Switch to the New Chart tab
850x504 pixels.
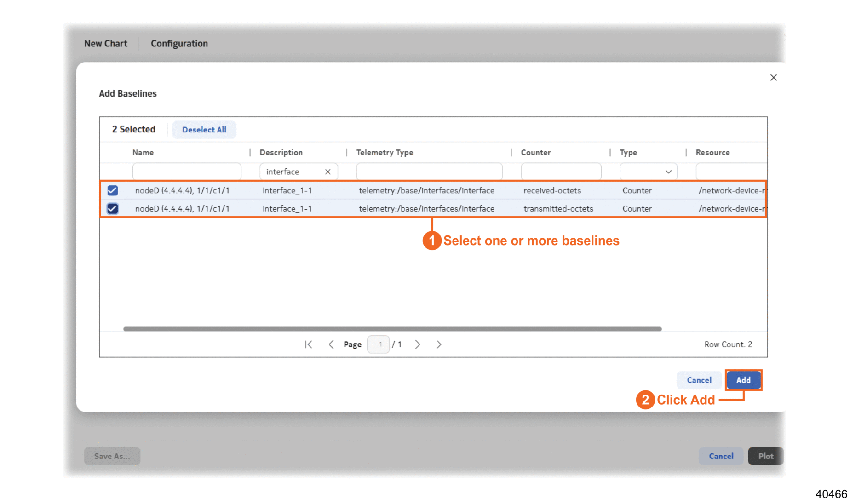106,44
